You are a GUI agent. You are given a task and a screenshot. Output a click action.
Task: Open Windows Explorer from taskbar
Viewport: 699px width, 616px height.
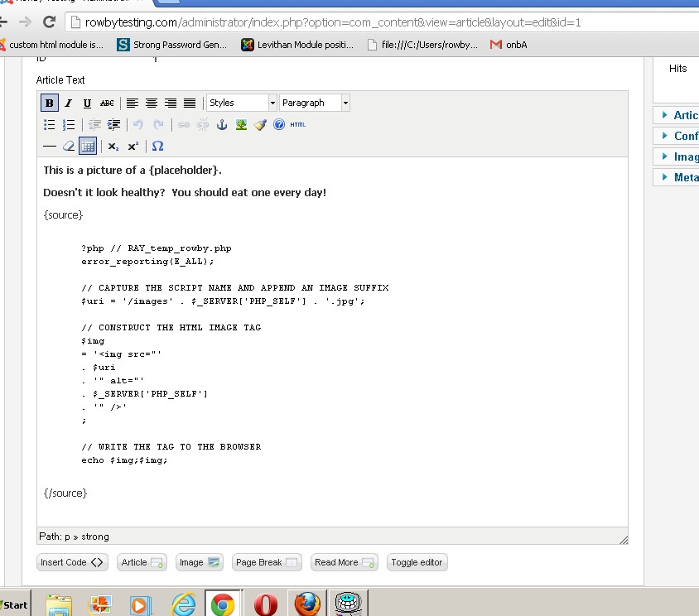(x=59, y=605)
